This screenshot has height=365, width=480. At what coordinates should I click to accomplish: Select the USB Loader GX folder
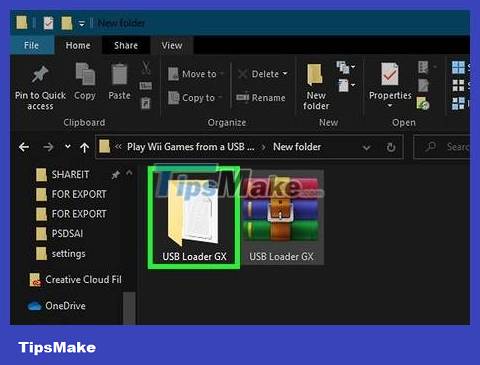click(194, 217)
